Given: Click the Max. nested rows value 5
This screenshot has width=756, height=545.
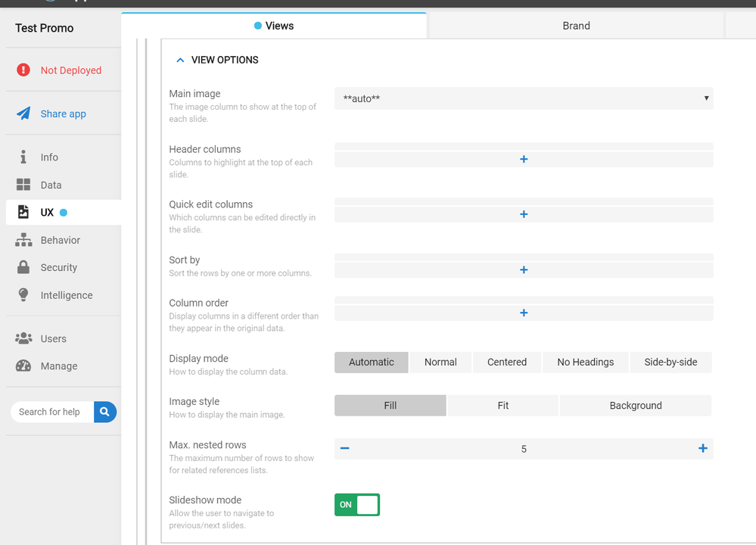Looking at the screenshot, I should pos(524,449).
